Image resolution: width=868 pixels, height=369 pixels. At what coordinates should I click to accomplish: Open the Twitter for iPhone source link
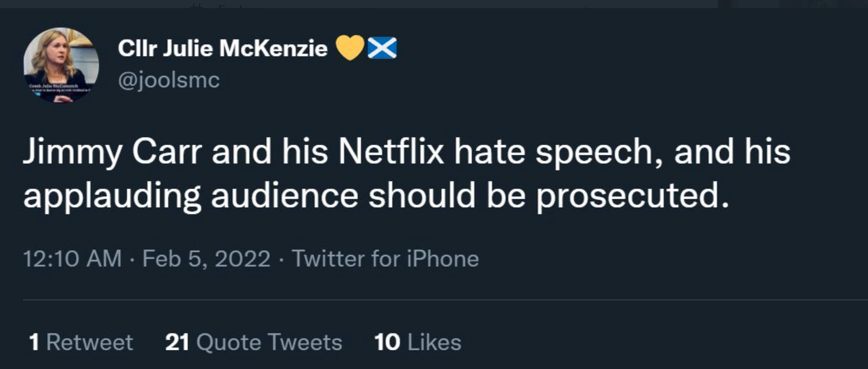coord(385,258)
